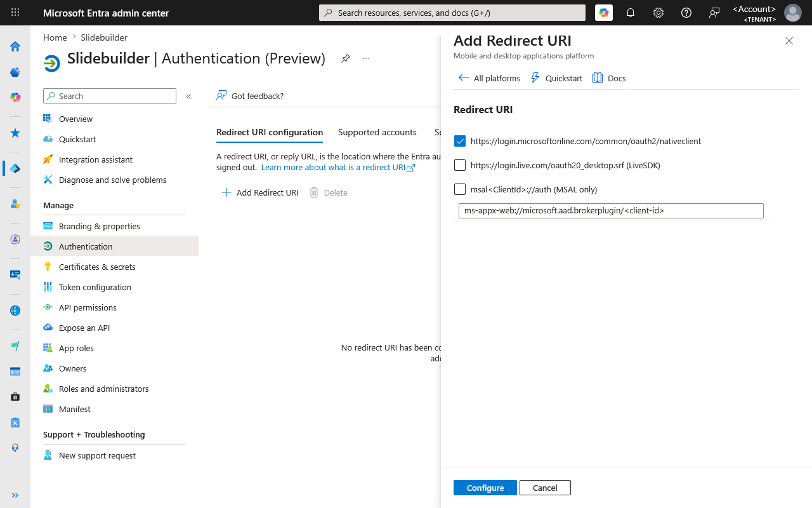This screenshot has width=812, height=508.
Task: Open Docs in the panel toolbar
Action: (609, 78)
